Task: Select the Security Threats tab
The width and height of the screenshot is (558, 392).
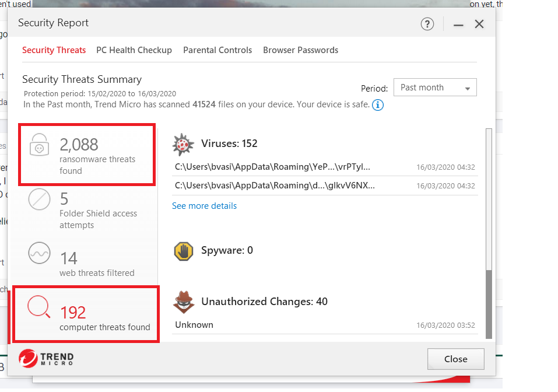Action: 54,50
